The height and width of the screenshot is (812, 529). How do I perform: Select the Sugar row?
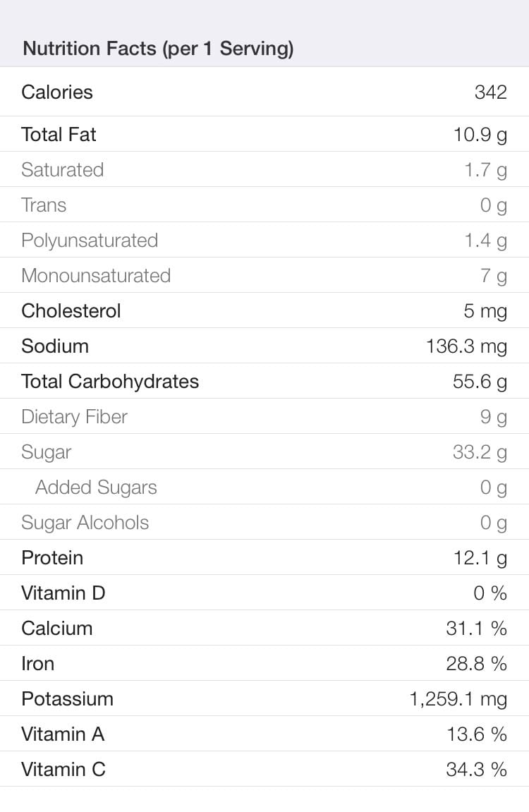(x=264, y=451)
